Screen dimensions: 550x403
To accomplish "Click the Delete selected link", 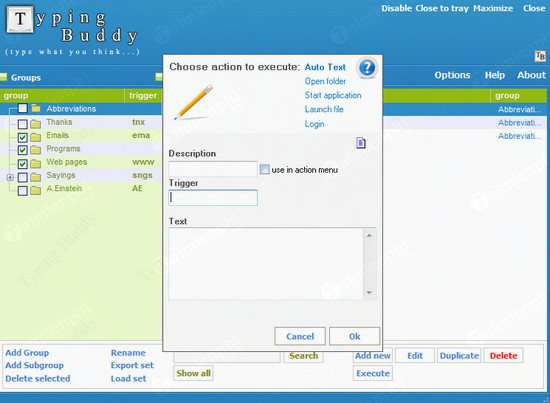I will pos(38,378).
